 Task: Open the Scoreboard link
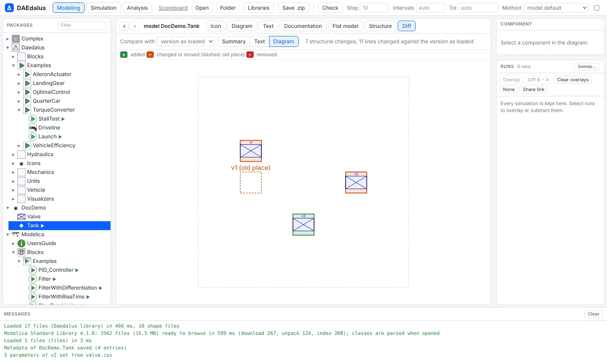click(173, 8)
